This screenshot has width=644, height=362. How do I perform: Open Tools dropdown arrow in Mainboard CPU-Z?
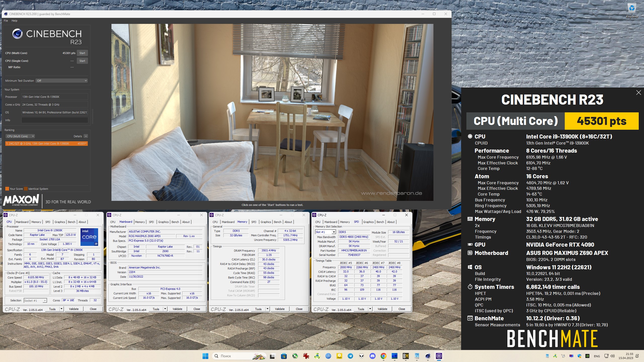tap(165, 309)
